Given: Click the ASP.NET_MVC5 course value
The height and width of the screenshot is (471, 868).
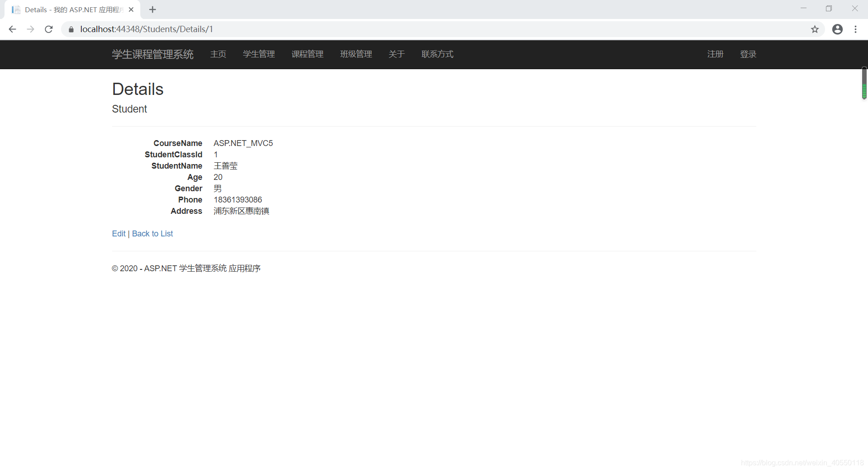Looking at the screenshot, I should [243, 143].
